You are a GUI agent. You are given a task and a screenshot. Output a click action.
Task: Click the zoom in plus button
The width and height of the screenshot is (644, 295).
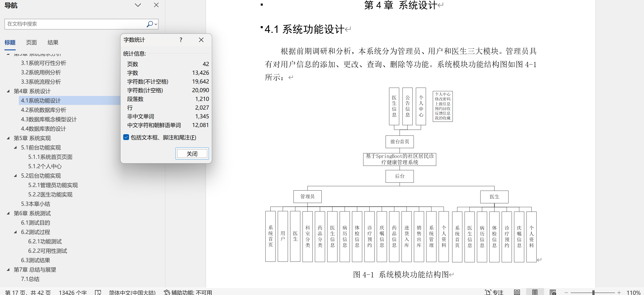point(619,293)
